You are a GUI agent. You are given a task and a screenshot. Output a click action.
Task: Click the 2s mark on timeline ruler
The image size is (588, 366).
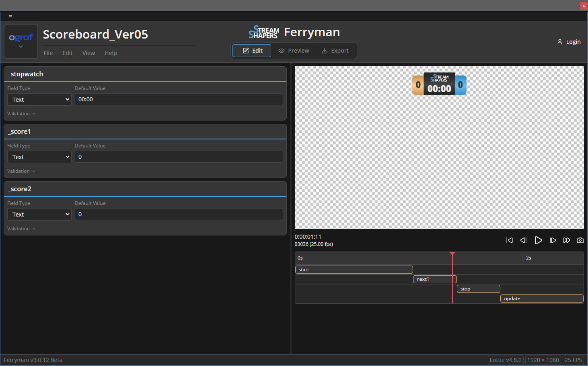(528, 258)
